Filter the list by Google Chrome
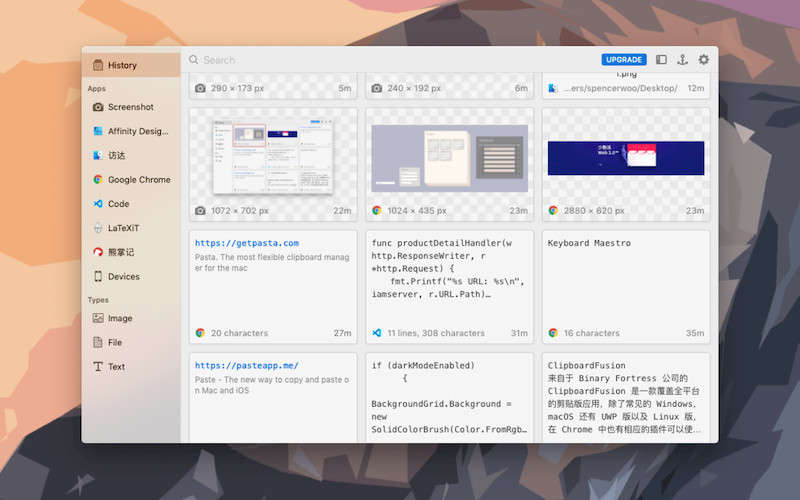The height and width of the screenshot is (500, 800). [x=131, y=180]
